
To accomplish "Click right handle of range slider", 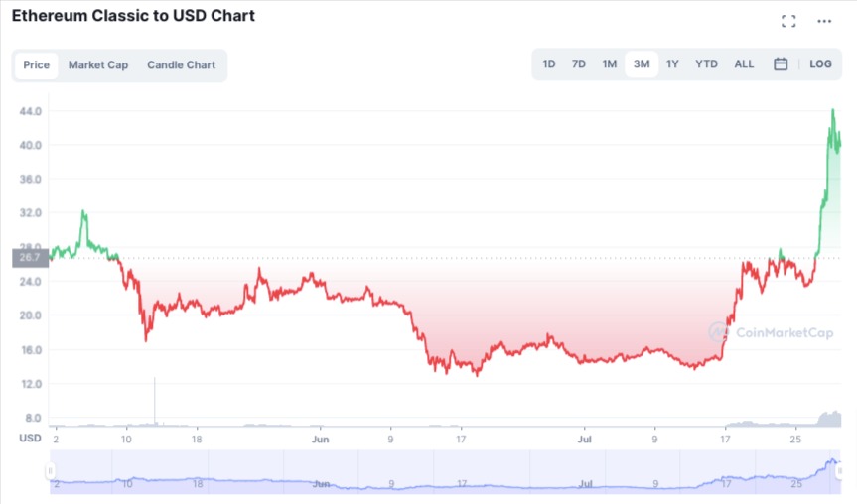I will [839, 471].
